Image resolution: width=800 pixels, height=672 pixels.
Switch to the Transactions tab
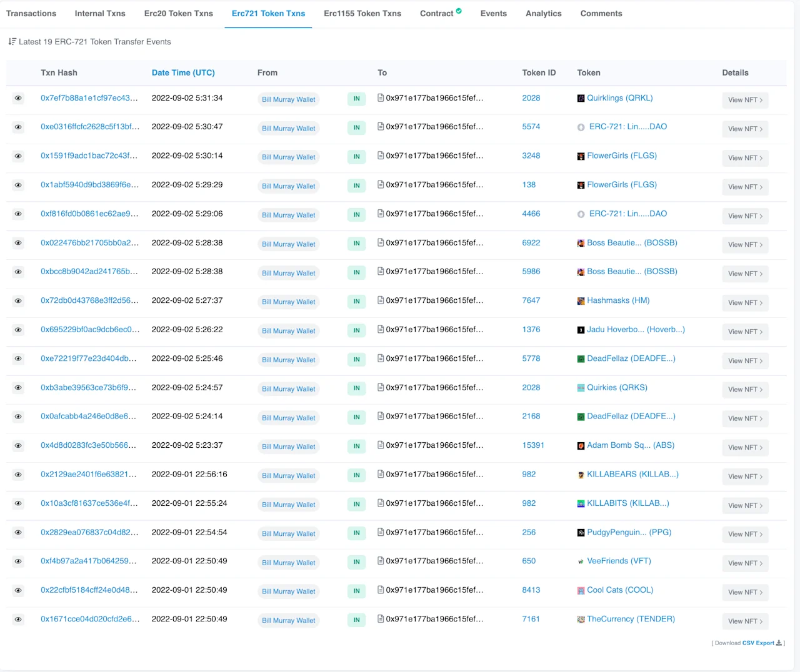[31, 14]
